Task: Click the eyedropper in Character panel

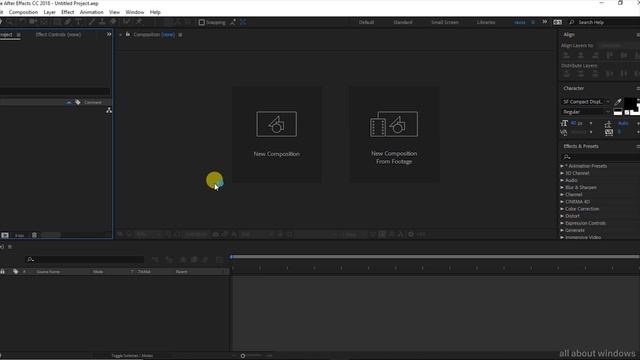Action: [x=618, y=102]
